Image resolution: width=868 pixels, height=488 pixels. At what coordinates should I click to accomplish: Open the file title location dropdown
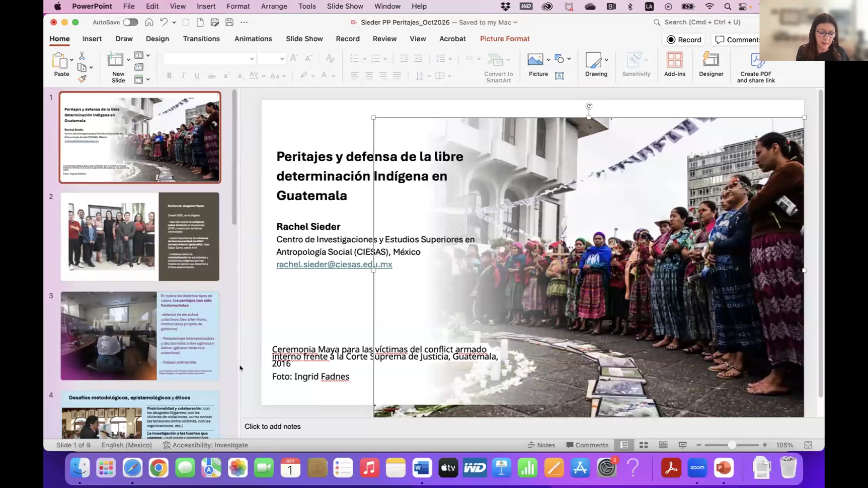tap(515, 22)
